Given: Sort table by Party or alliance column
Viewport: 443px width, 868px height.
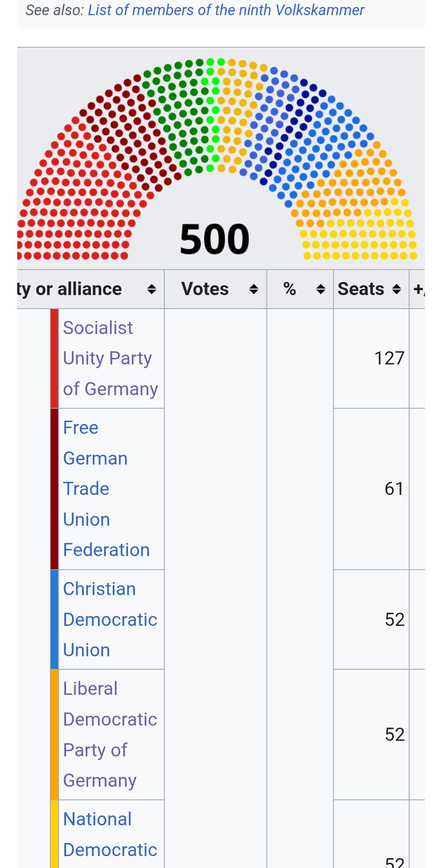Looking at the screenshot, I should [151, 289].
